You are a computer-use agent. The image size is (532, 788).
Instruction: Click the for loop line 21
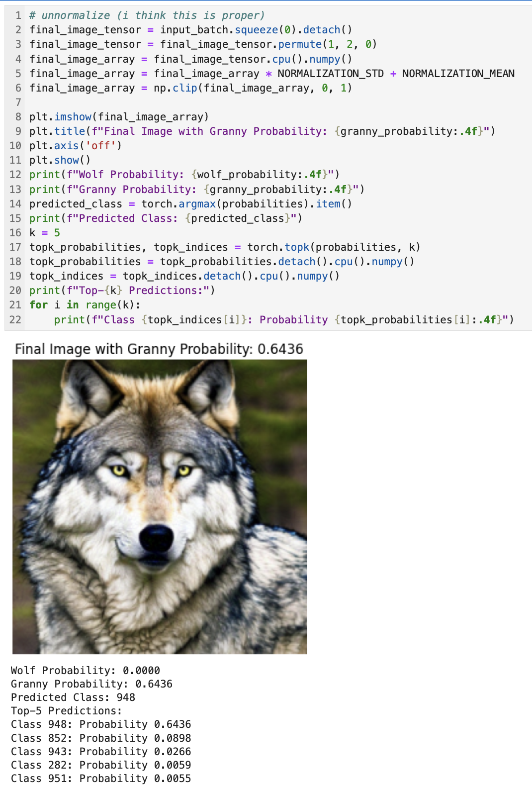click(x=85, y=305)
